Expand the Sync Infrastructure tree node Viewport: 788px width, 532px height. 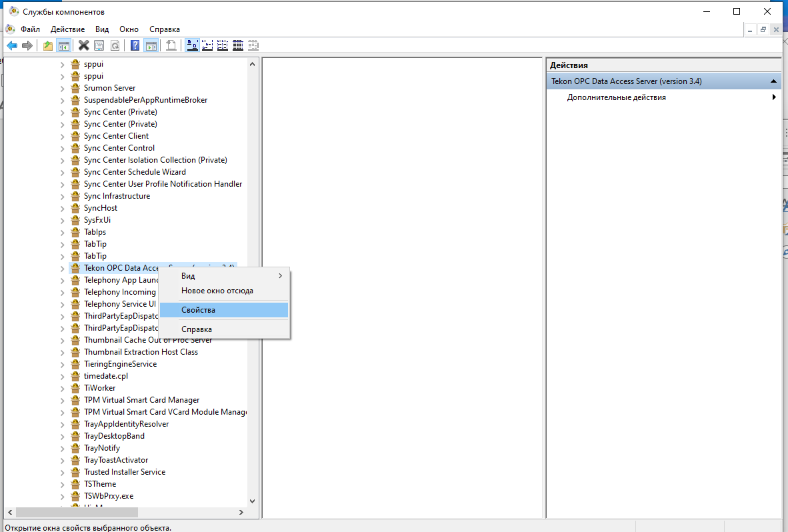(62, 196)
